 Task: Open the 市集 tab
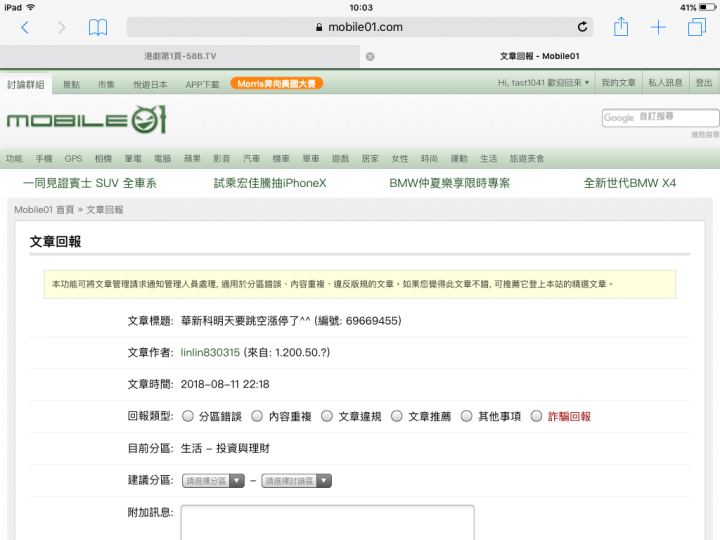(x=106, y=84)
